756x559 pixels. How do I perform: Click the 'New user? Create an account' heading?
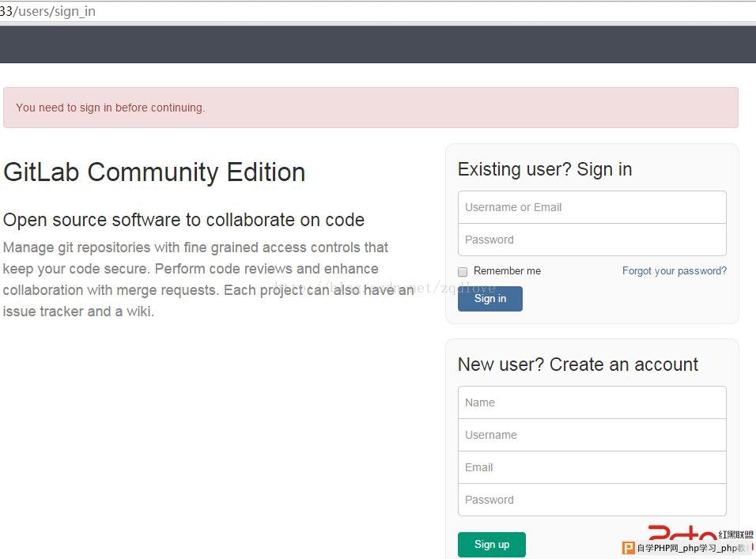[578, 364]
